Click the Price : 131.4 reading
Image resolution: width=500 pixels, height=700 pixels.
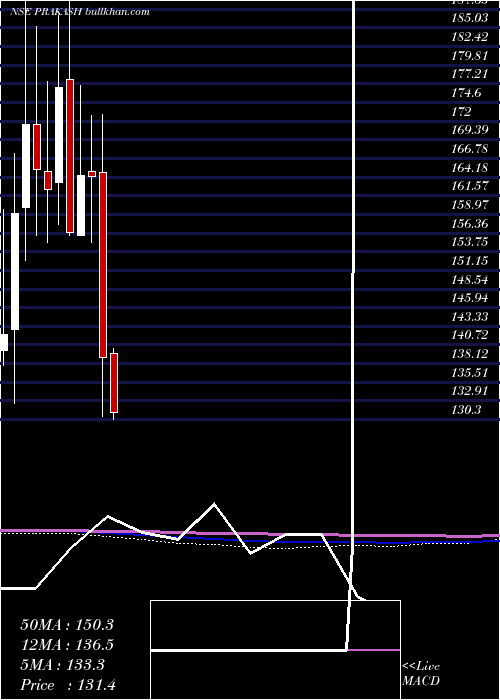67,685
